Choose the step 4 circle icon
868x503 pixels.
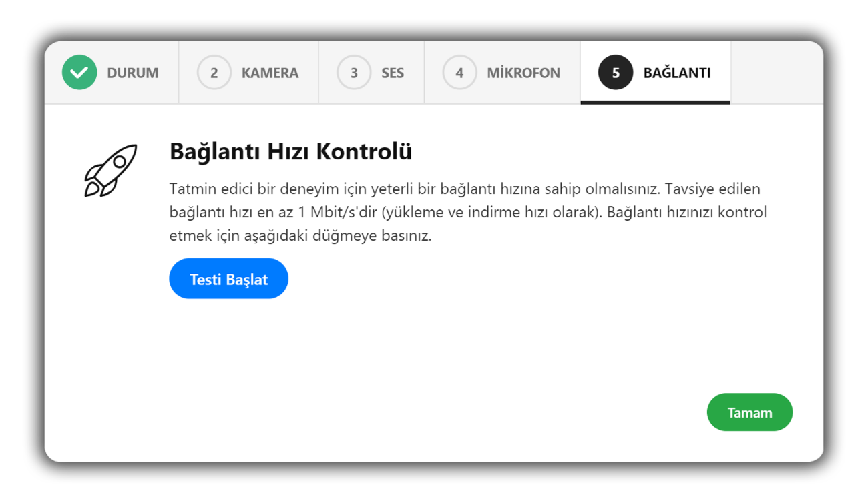[459, 73]
